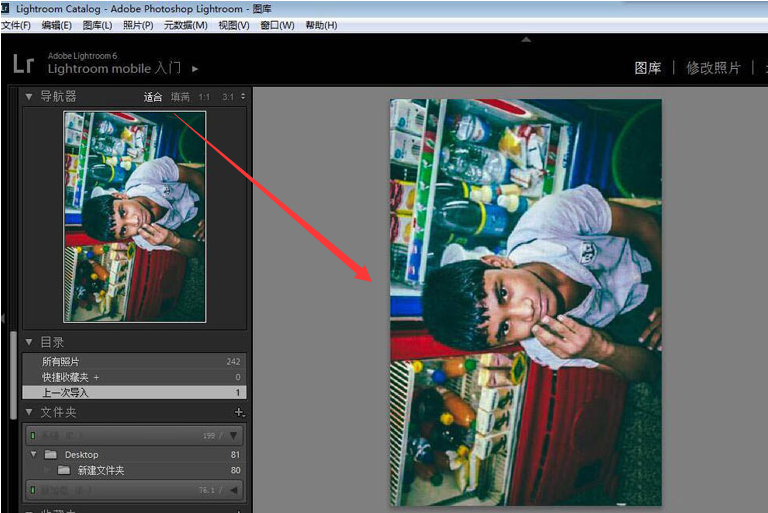Screen dimensions: 768x513
Task: Click the 80 count beside 新建文件夹
Action: click(235, 470)
